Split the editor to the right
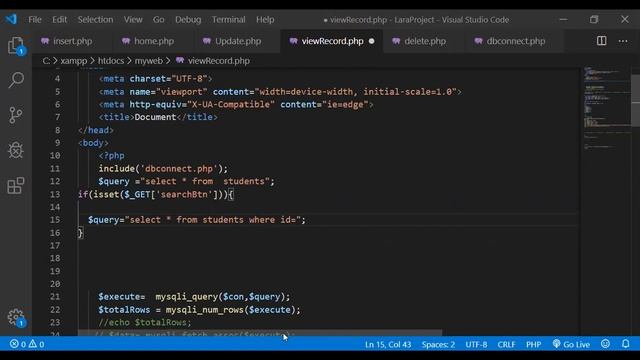Screen dimensions: 640x360 601,41
